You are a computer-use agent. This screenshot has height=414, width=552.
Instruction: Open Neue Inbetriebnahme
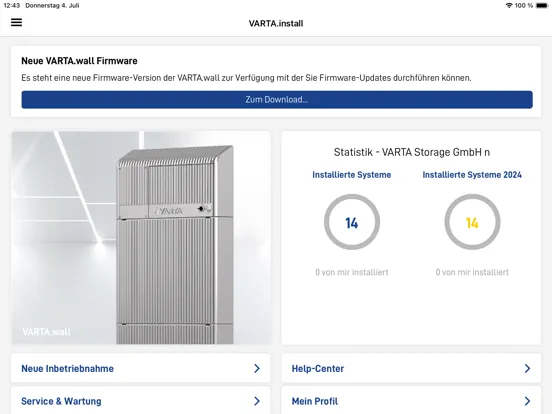(141, 368)
